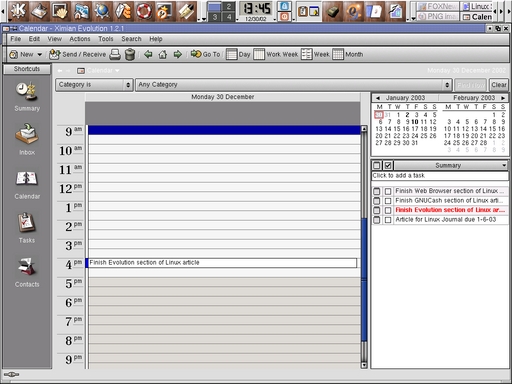Check off Finish GNUCash section task
512x384 pixels.
click(388, 201)
